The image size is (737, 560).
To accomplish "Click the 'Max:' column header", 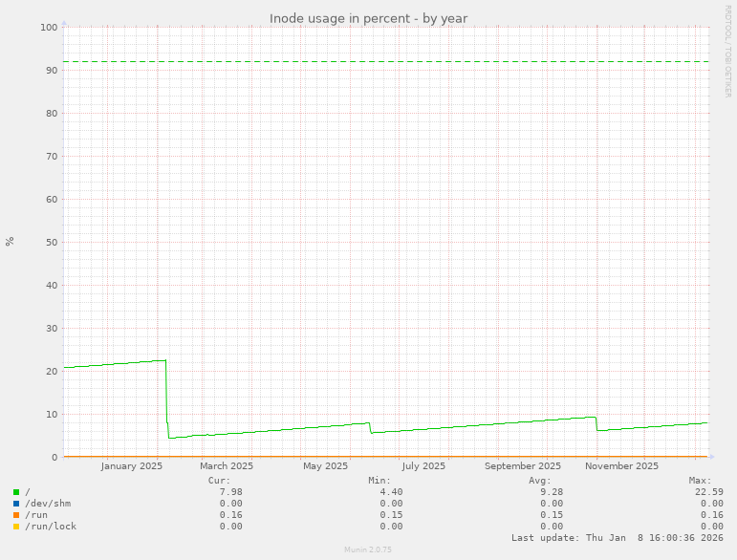I will pyautogui.click(x=701, y=481).
